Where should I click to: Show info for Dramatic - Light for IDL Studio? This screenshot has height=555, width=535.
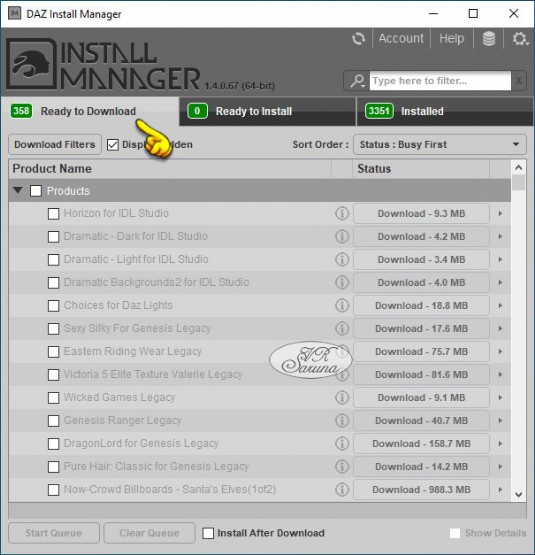342,259
